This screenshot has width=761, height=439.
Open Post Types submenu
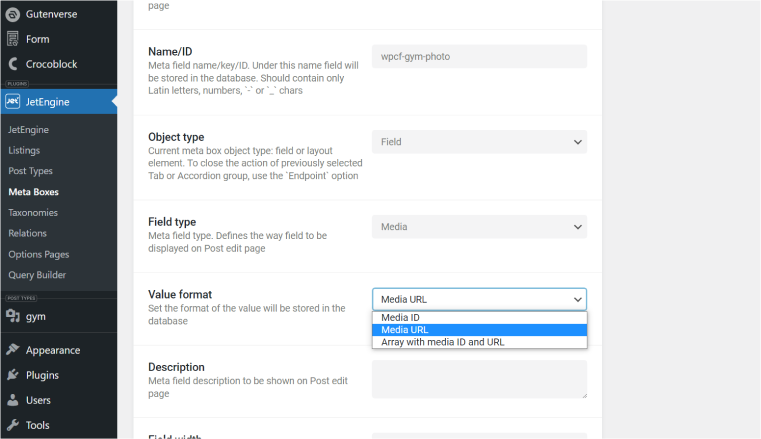tap(30, 171)
